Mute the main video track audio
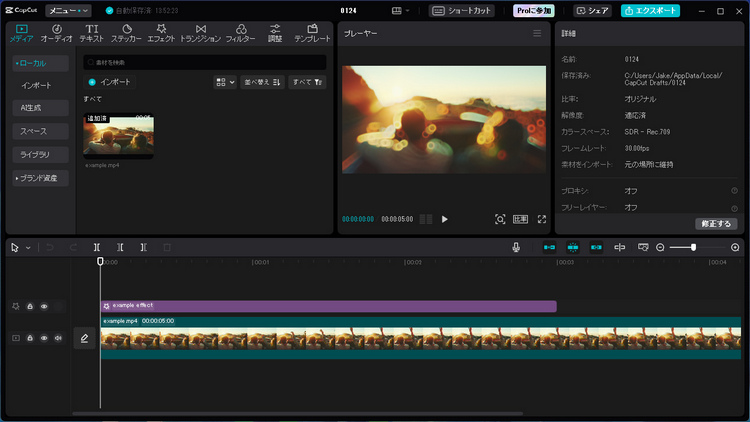The width and height of the screenshot is (750, 422). click(x=58, y=338)
